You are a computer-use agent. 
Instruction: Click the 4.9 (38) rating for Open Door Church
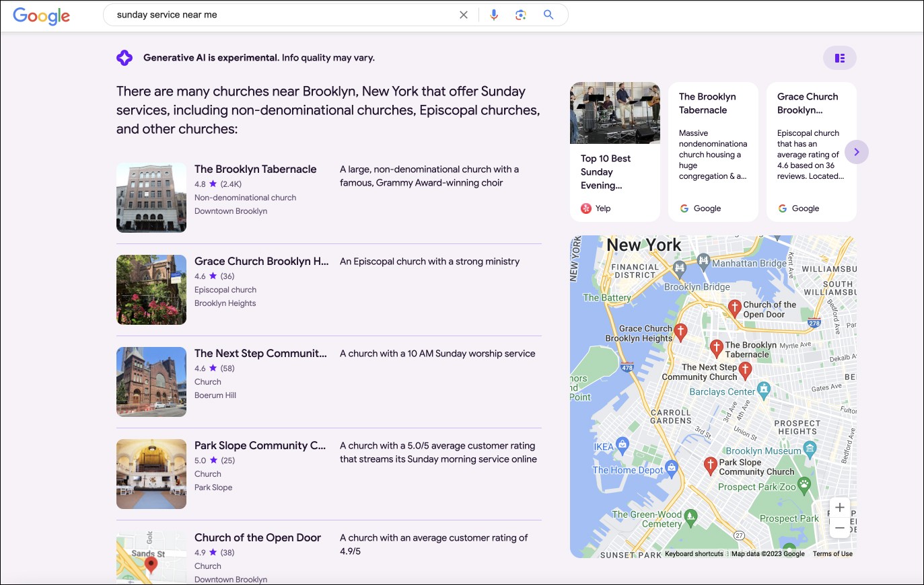coord(215,553)
